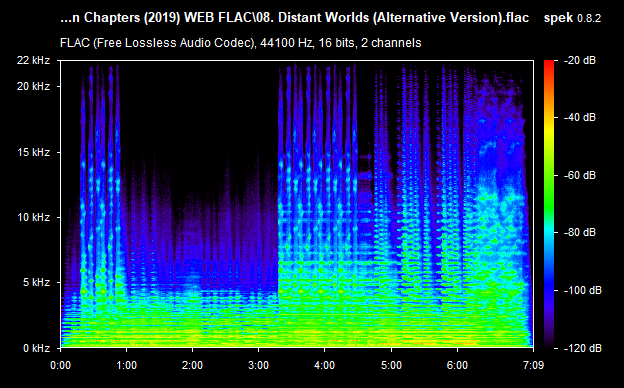
Task: Click the 20 kHz frequency axis label
Action: 33,86
